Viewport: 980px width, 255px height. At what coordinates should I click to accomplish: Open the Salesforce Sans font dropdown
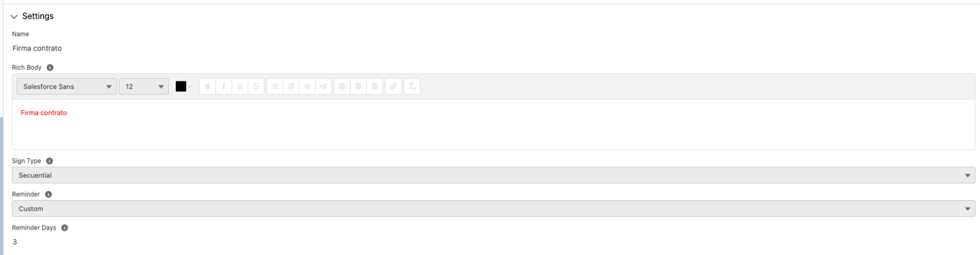(x=66, y=87)
